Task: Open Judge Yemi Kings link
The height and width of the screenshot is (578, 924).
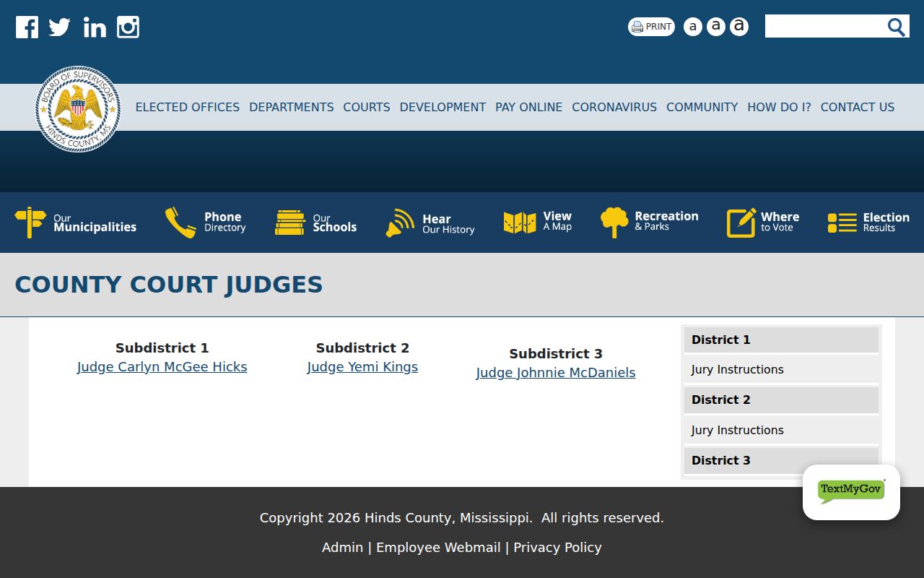Action: [362, 367]
